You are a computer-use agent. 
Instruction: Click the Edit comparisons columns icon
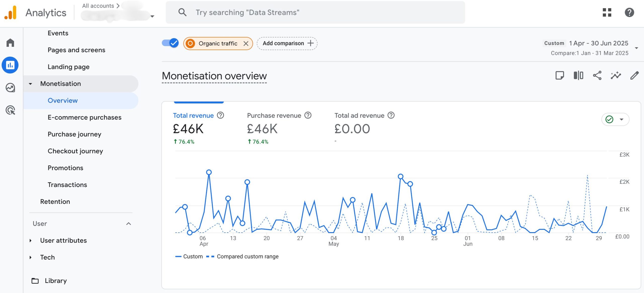(x=578, y=76)
